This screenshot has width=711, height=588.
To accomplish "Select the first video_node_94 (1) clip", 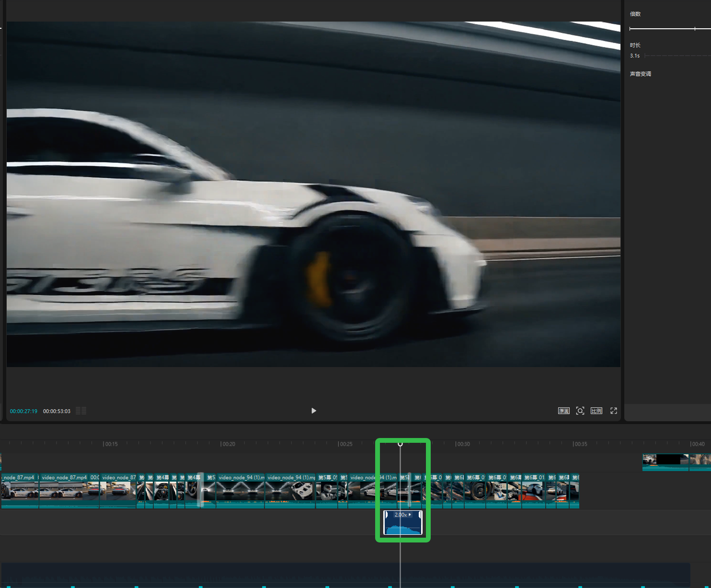I will click(x=241, y=491).
